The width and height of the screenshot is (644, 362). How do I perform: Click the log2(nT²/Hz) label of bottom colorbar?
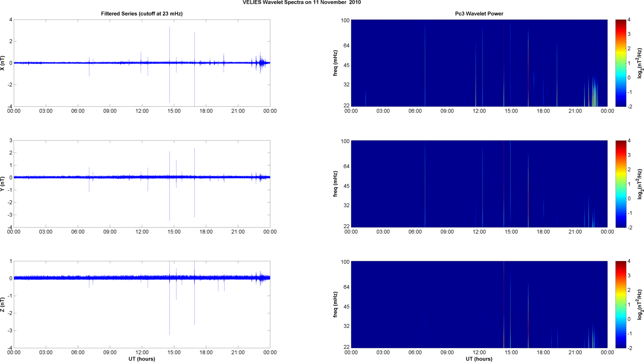point(640,305)
